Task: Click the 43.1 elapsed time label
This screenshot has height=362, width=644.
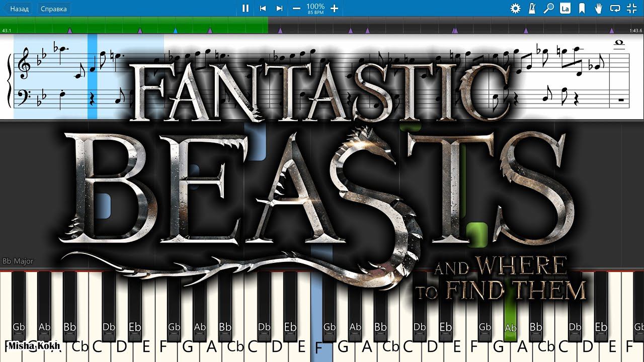Action: [x=7, y=31]
